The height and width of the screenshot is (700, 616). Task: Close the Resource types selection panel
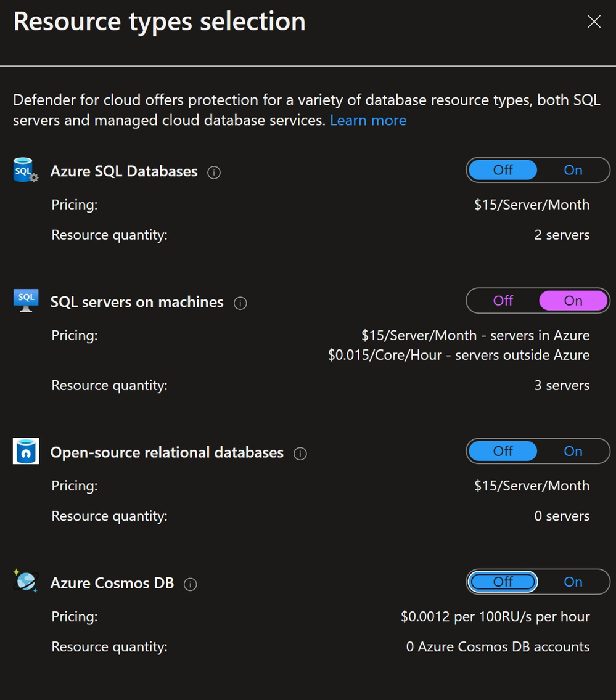coord(594,22)
